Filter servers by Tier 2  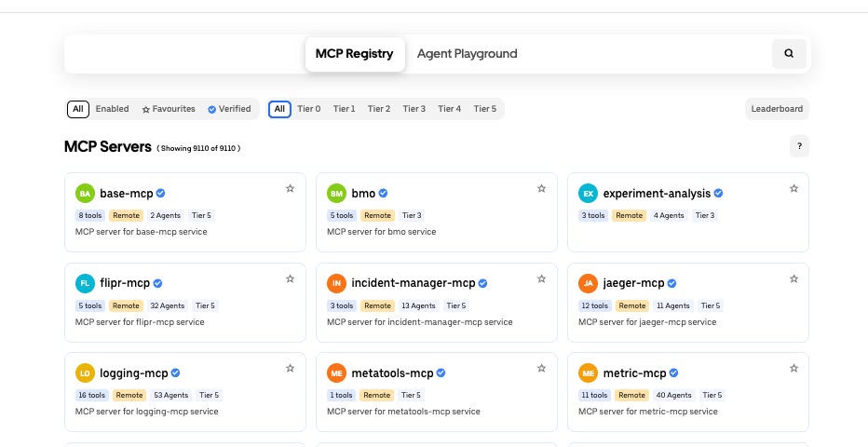[x=379, y=109]
